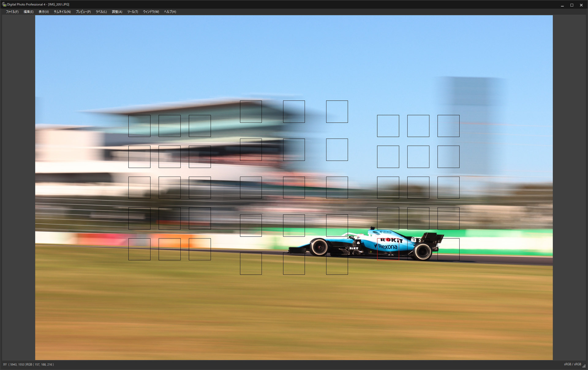Click the red active AF point on car

(x=388, y=249)
